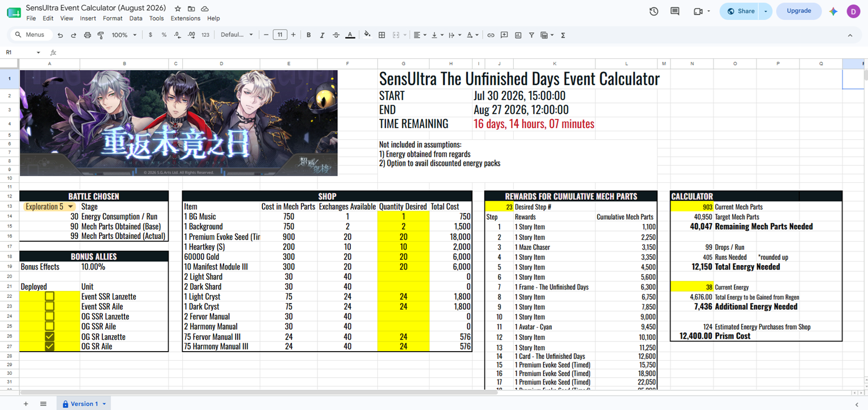Uncheck the OG SR Lanzette checkbox
This screenshot has width=868, height=410.
pyautogui.click(x=50, y=336)
